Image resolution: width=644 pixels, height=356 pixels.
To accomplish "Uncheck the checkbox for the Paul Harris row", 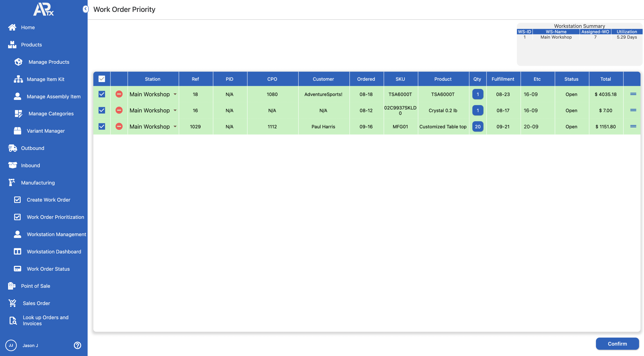I will (102, 126).
